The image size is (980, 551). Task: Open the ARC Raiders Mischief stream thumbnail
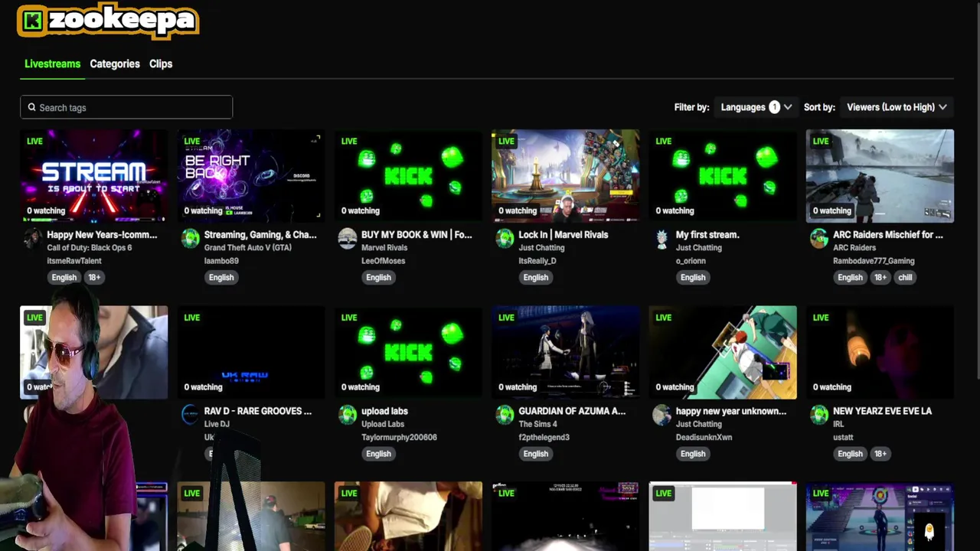point(880,176)
